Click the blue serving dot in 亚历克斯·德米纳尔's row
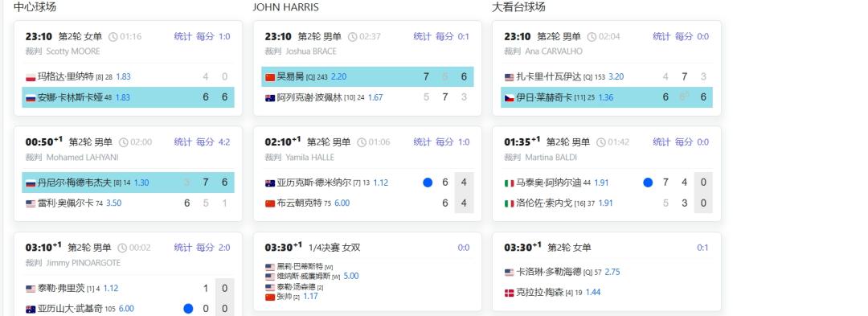Image resolution: width=868 pixels, height=316 pixels. coord(428,183)
